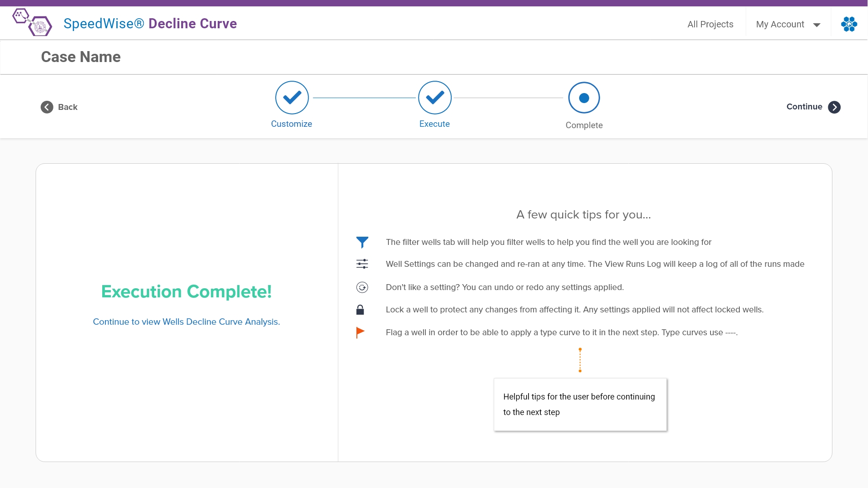The image size is (868, 488).
Task: Click the Well Settings sliders icon
Action: 362,264
